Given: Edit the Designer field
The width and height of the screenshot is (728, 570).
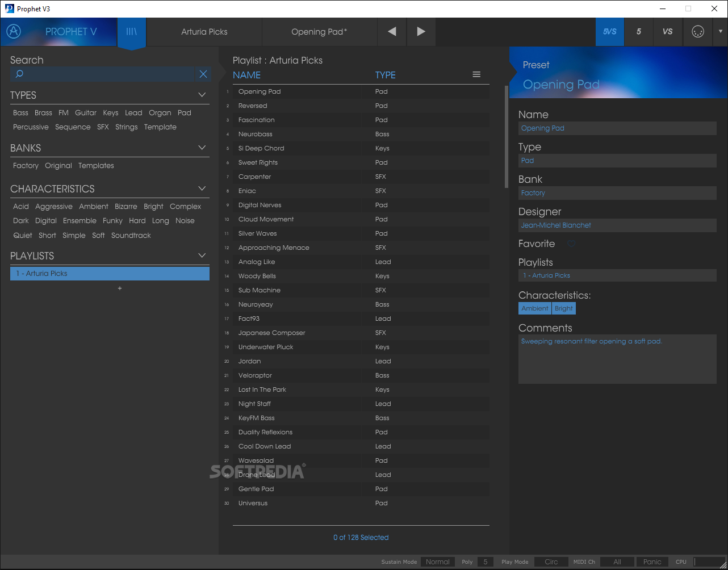Looking at the screenshot, I should 617,225.
